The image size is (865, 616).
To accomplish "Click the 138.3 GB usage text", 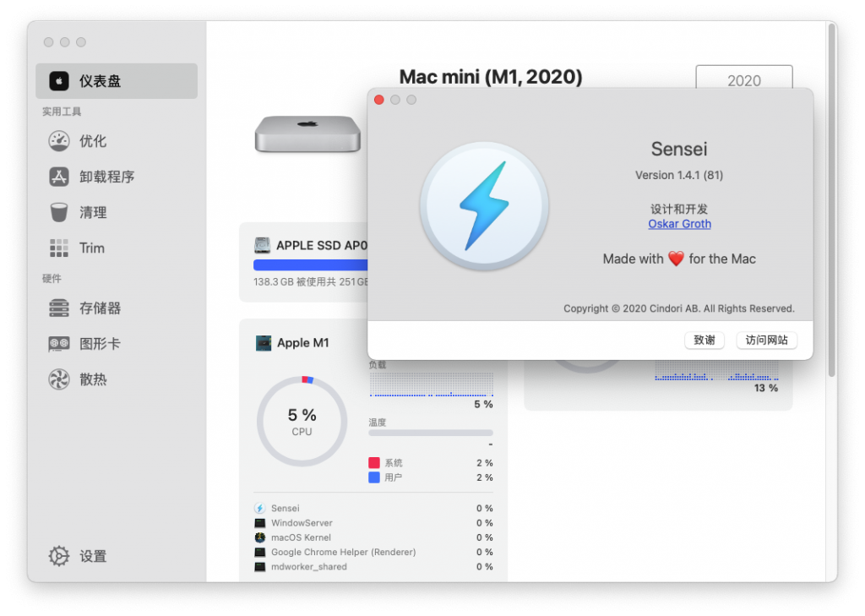I will (311, 282).
